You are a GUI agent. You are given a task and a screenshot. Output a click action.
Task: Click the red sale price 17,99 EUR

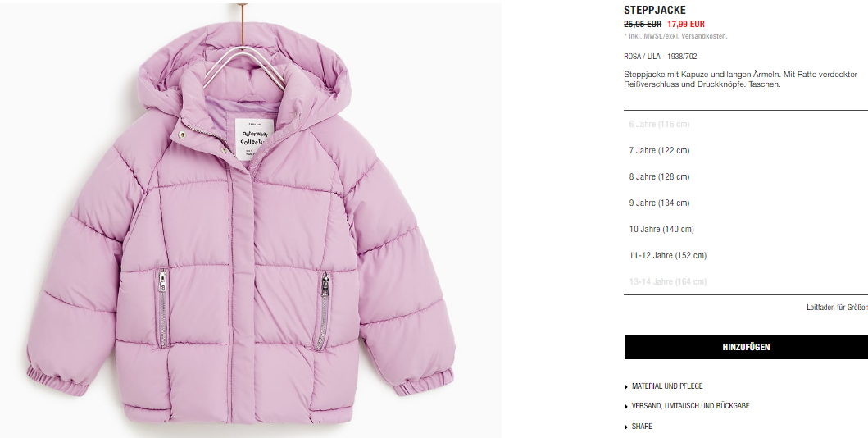click(x=686, y=24)
